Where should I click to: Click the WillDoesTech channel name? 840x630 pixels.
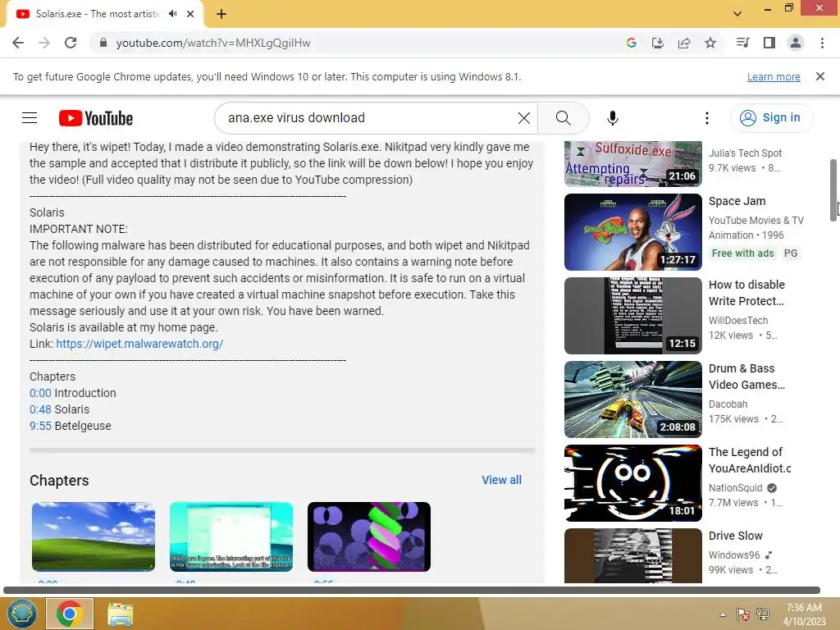[x=738, y=321]
